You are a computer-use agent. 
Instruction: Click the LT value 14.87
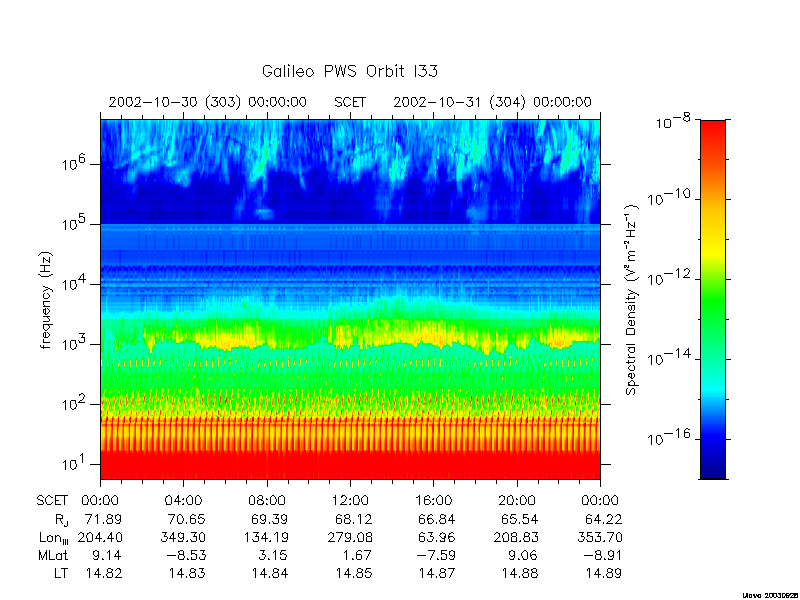tap(437, 573)
